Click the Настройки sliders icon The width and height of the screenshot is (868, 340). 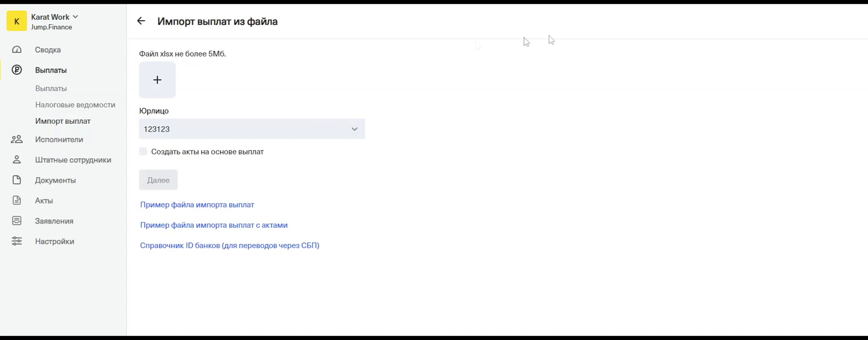(17, 241)
